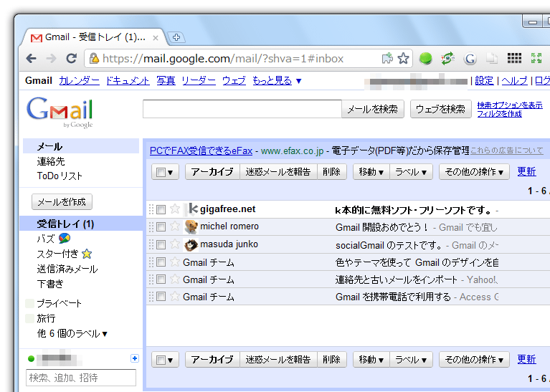Click masuda junko's avatar picture
The width and height of the screenshot is (550, 392).
[191, 245]
